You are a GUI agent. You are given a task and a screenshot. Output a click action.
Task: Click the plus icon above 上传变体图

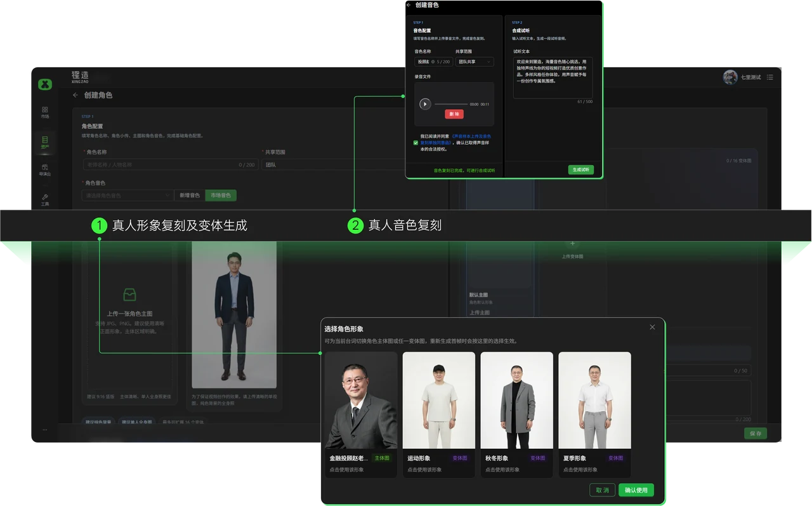572,243
